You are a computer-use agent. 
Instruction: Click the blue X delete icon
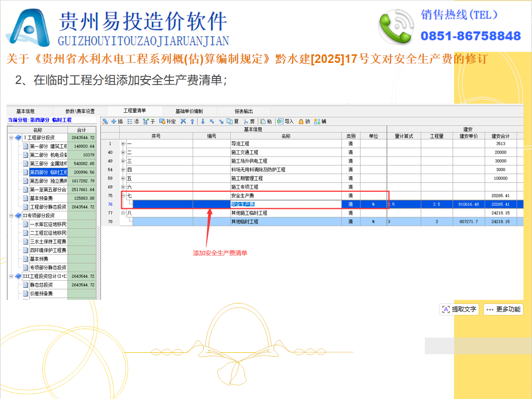point(184,121)
